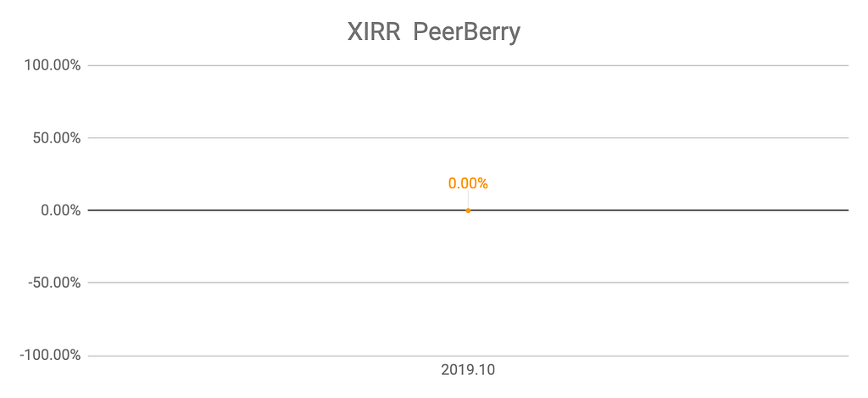868x398 pixels.
Task: Click the 50.00% horizontal gridline
Action: pyautogui.click(x=468, y=137)
